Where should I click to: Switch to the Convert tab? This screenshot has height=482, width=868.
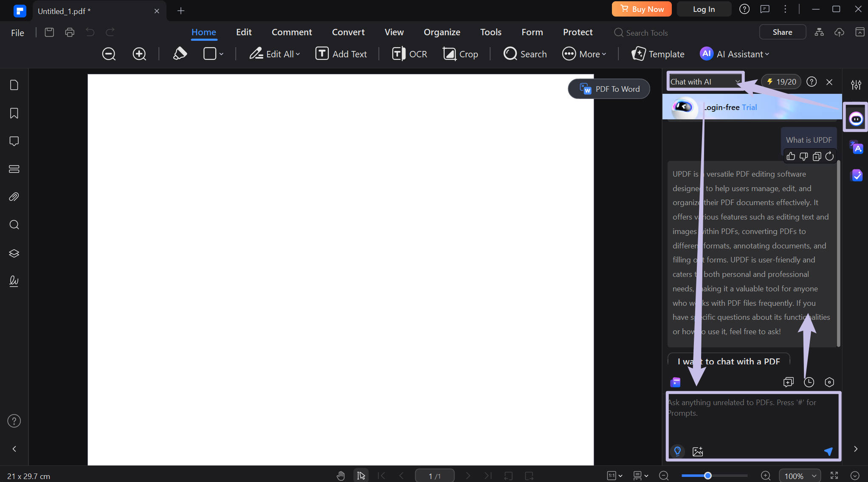click(x=348, y=32)
